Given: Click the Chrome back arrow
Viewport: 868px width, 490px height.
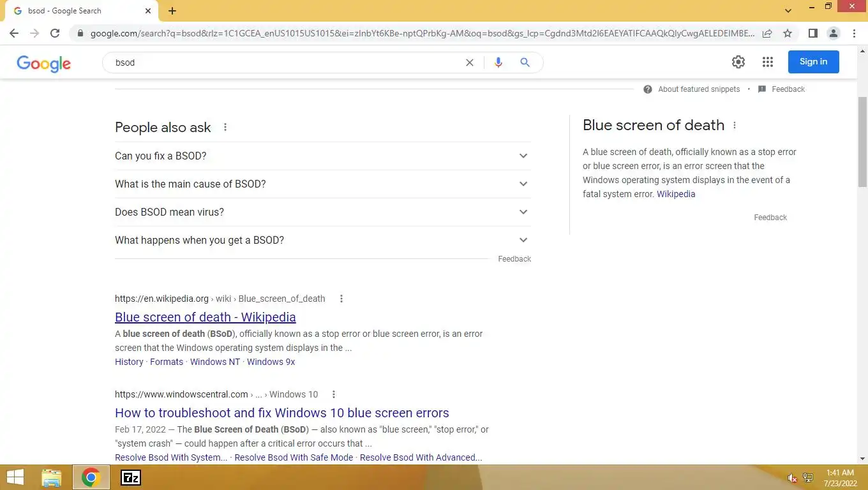Looking at the screenshot, I should [14, 33].
